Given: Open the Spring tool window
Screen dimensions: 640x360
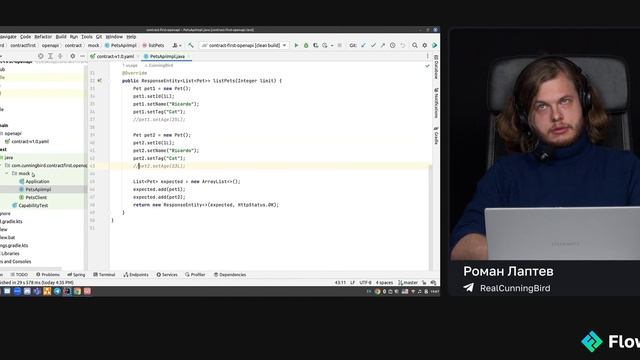Looking at the screenshot, I should pyautogui.click(x=76, y=275).
